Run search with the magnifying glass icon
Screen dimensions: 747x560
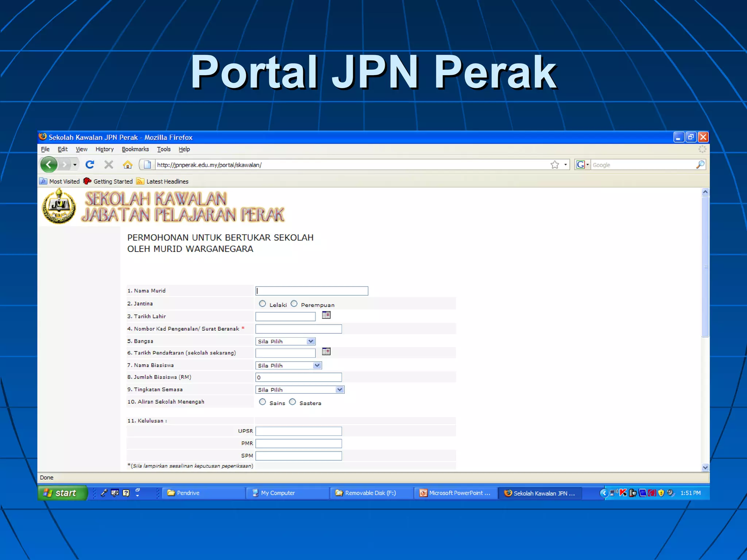(x=700, y=165)
